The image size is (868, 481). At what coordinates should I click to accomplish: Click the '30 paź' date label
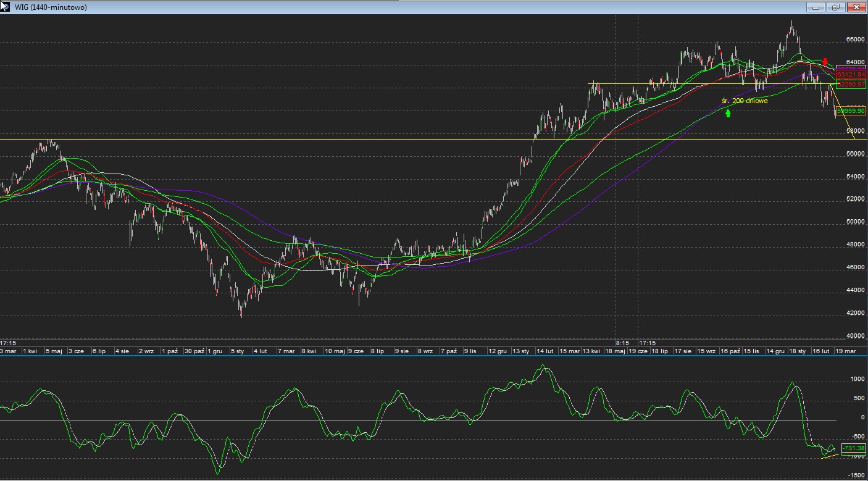194,351
